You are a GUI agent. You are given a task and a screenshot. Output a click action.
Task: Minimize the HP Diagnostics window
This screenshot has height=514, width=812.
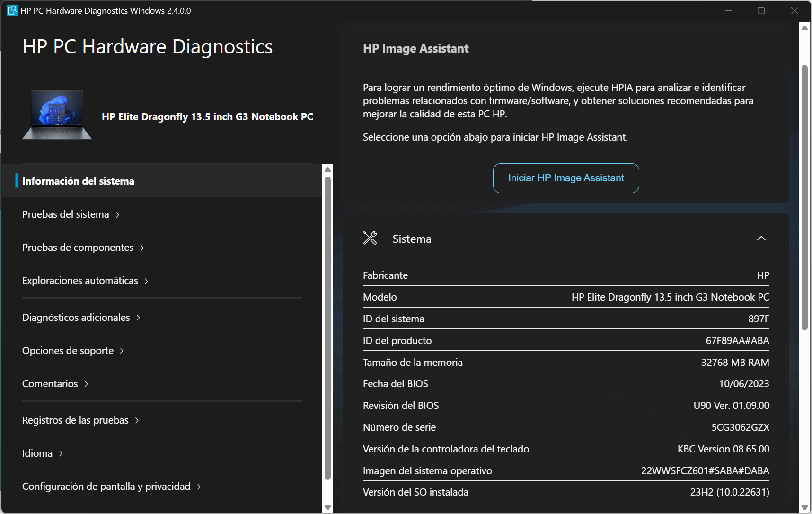(x=728, y=10)
